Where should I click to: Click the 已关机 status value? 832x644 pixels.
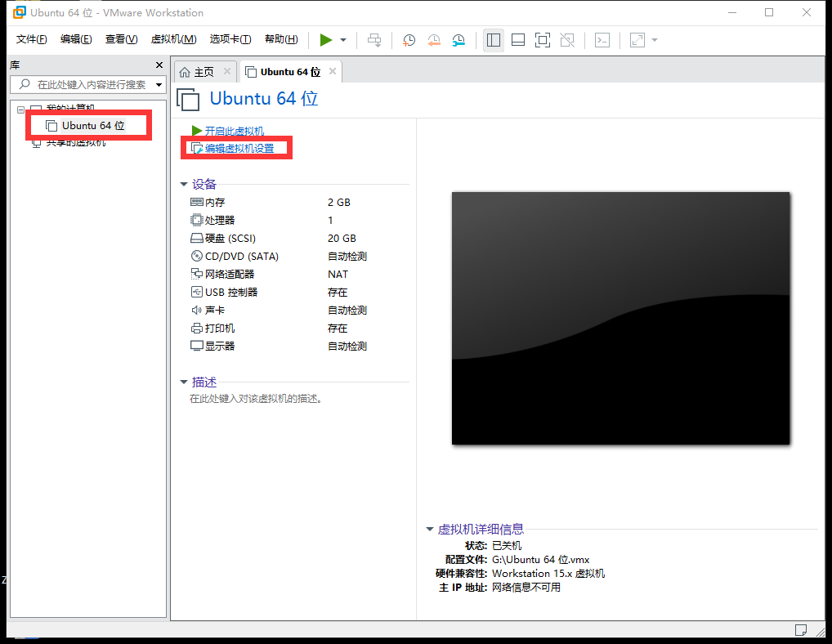(x=507, y=545)
